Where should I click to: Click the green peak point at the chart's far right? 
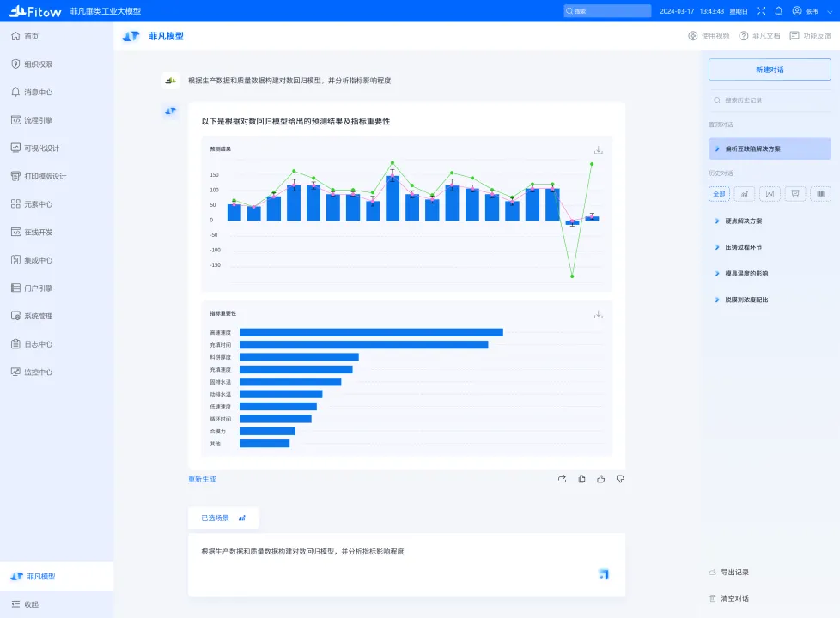(x=592, y=164)
